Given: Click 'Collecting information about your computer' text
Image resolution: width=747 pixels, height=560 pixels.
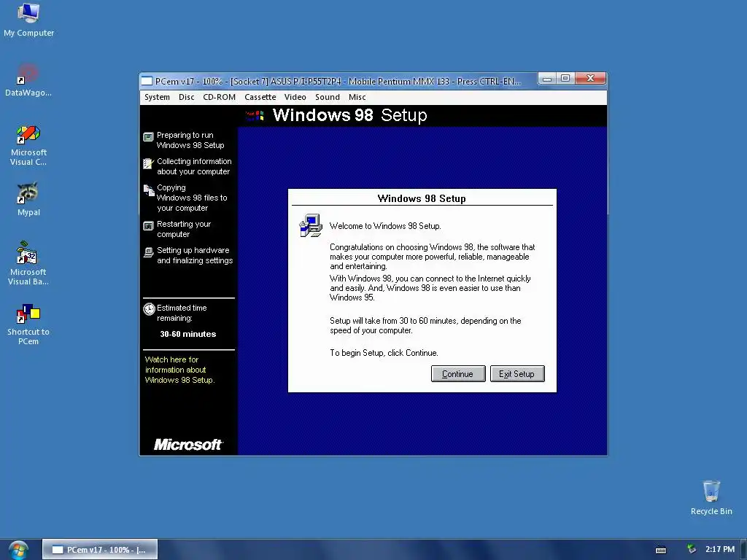Looking at the screenshot, I should click(194, 166).
